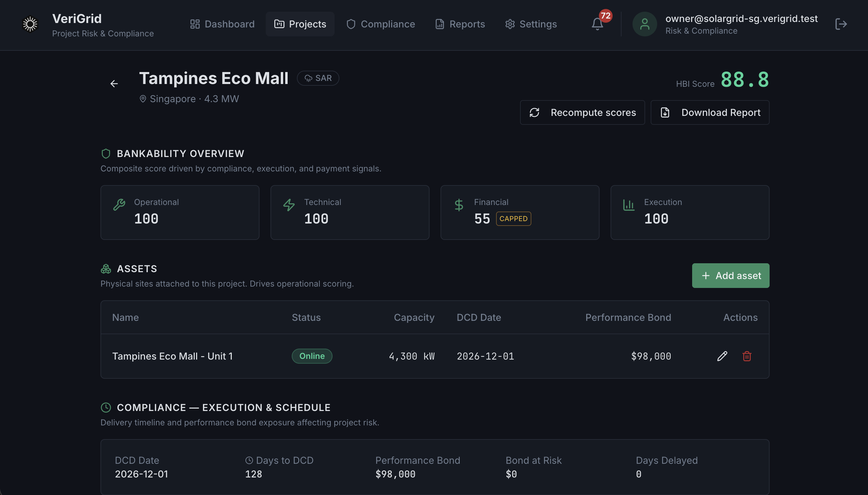Select the Operational score card
868x495 pixels.
(180, 212)
